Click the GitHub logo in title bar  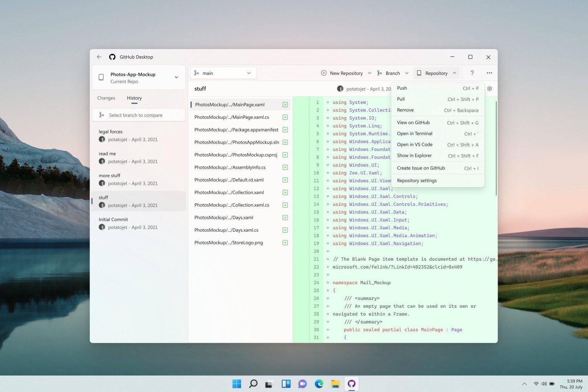tap(113, 57)
